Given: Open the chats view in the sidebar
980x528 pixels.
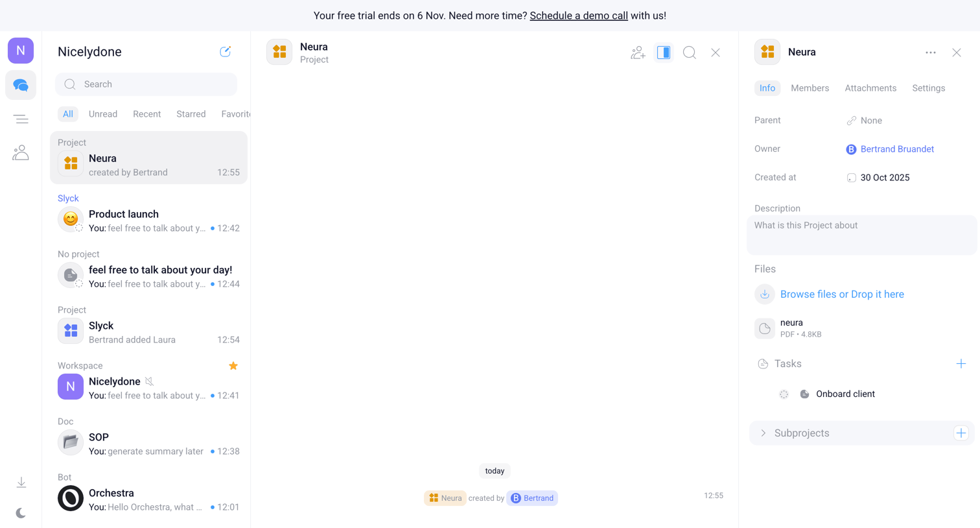Looking at the screenshot, I should coord(21,85).
